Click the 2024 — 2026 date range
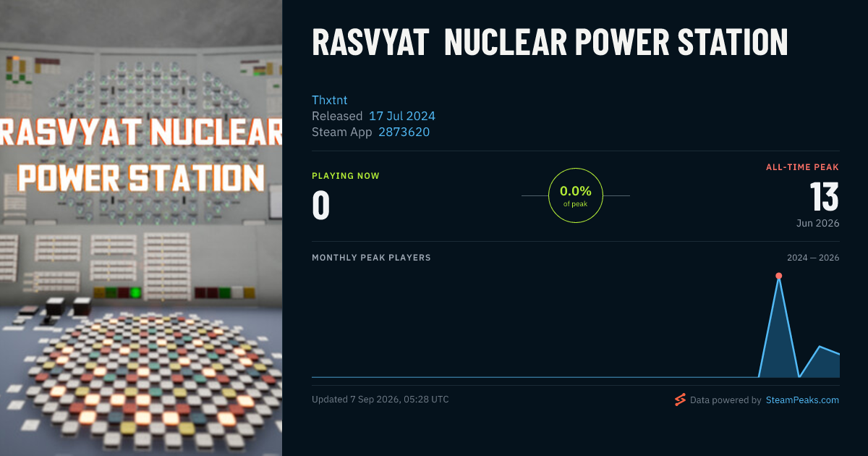868x456 pixels. click(x=813, y=258)
